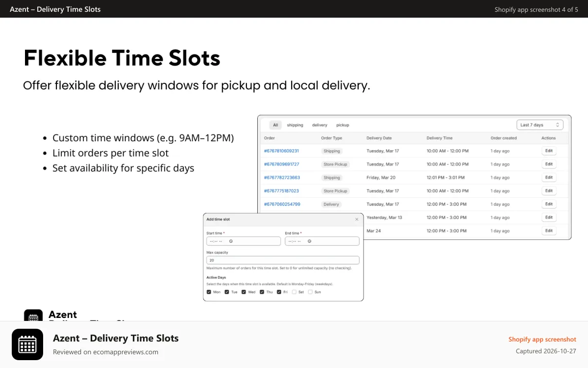The image size is (588, 368).
Task: Click the Delivery badge for order #6767060254799
Action: [x=331, y=204]
